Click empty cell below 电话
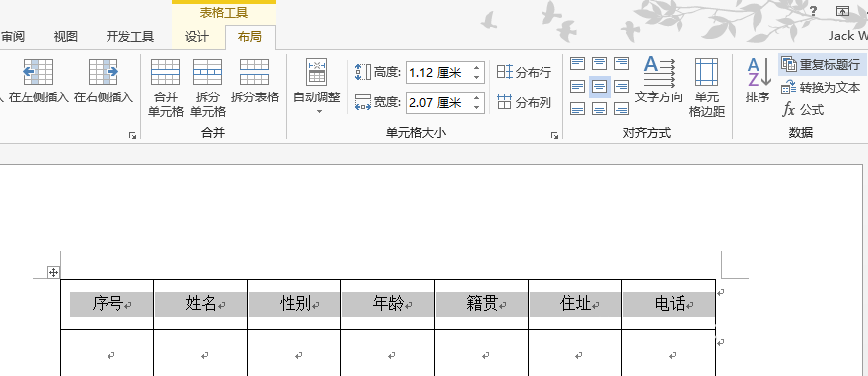 pos(669,353)
